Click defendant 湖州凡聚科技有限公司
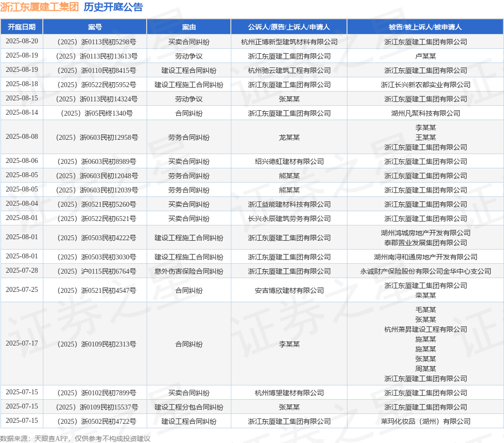 426,114
